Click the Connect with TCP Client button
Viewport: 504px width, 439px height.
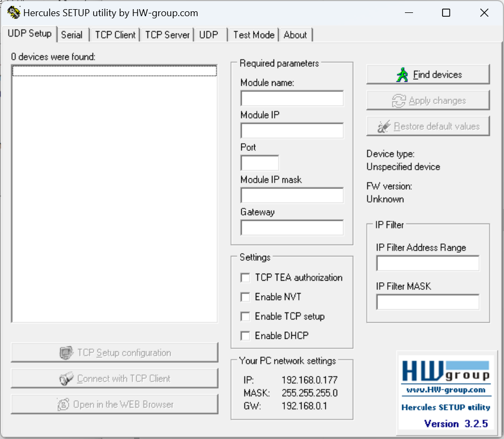[x=115, y=378]
